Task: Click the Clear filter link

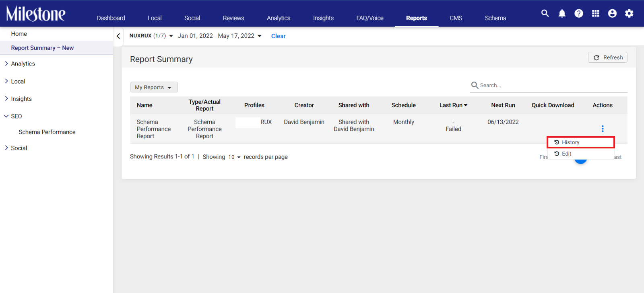Action: 279,36
